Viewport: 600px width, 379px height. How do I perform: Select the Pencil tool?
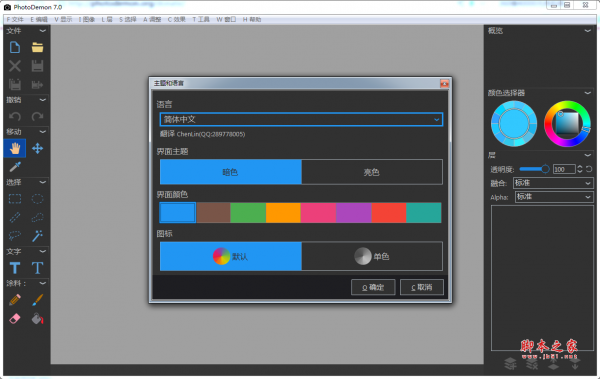tap(15, 300)
